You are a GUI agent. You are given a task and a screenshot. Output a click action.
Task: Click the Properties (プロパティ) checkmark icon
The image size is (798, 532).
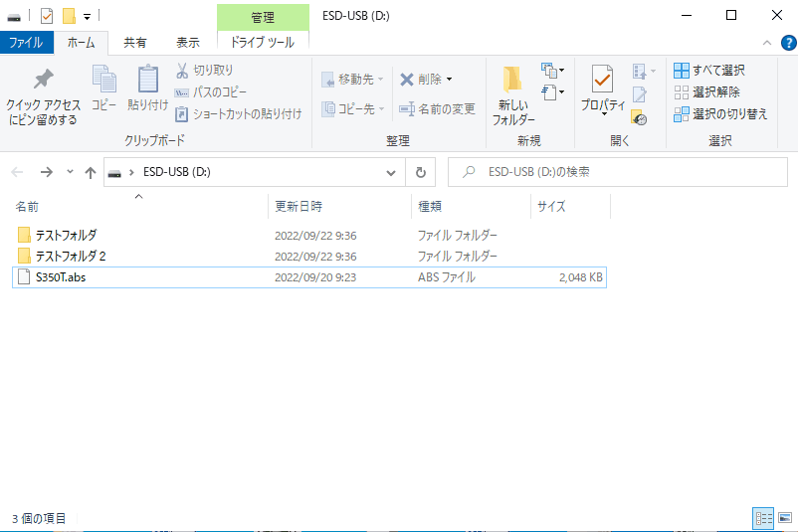(603, 80)
